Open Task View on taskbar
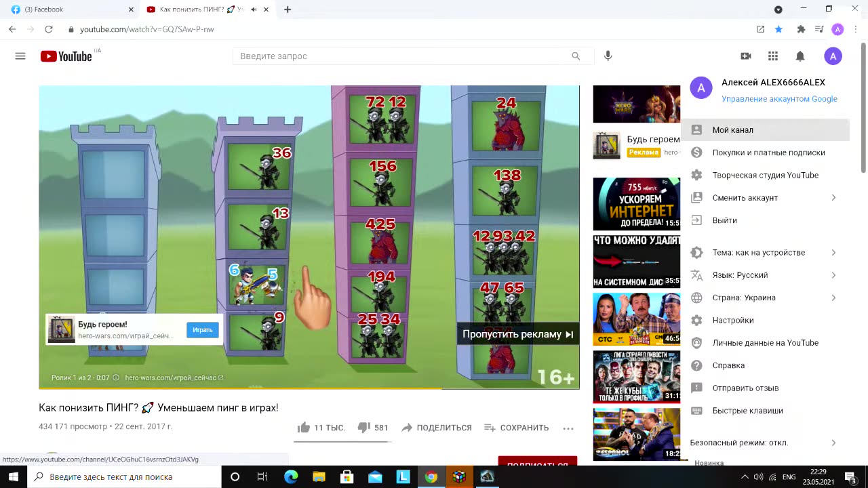Screen dimensions: 868x488 (262, 476)
